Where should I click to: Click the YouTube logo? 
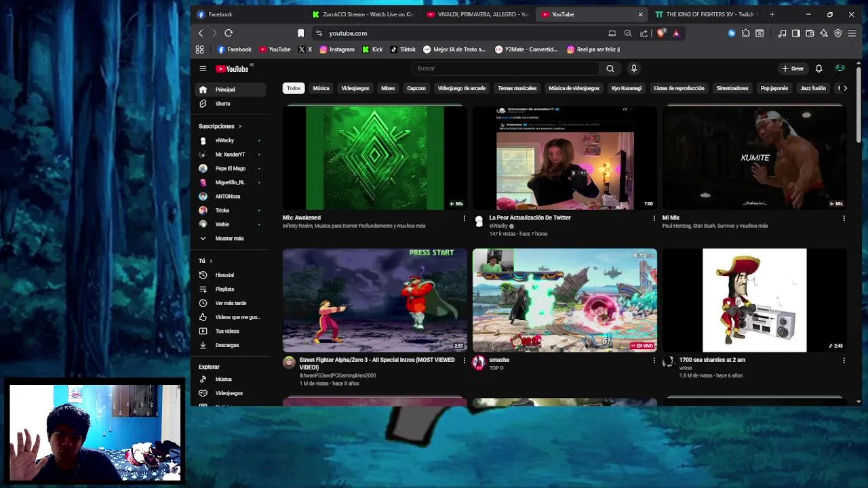tap(233, 68)
